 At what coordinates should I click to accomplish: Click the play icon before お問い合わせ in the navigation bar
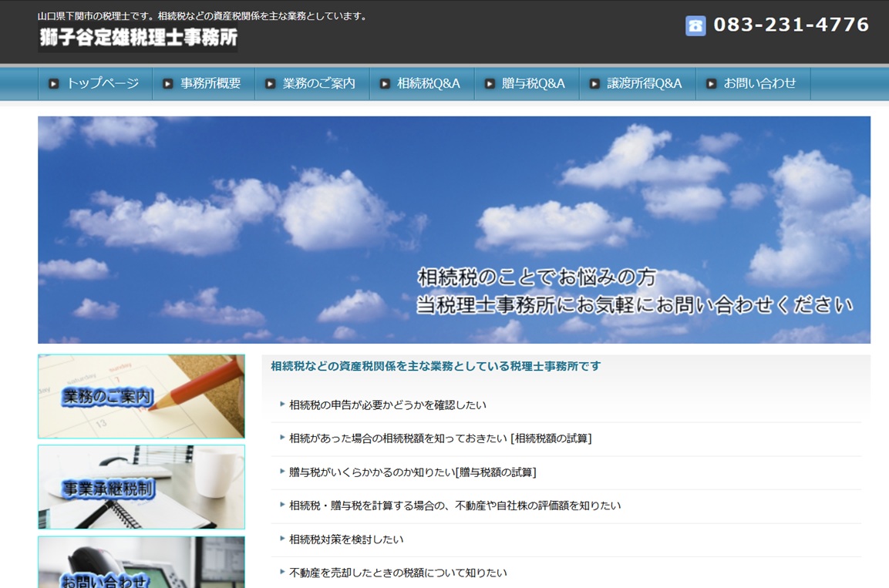click(x=710, y=84)
